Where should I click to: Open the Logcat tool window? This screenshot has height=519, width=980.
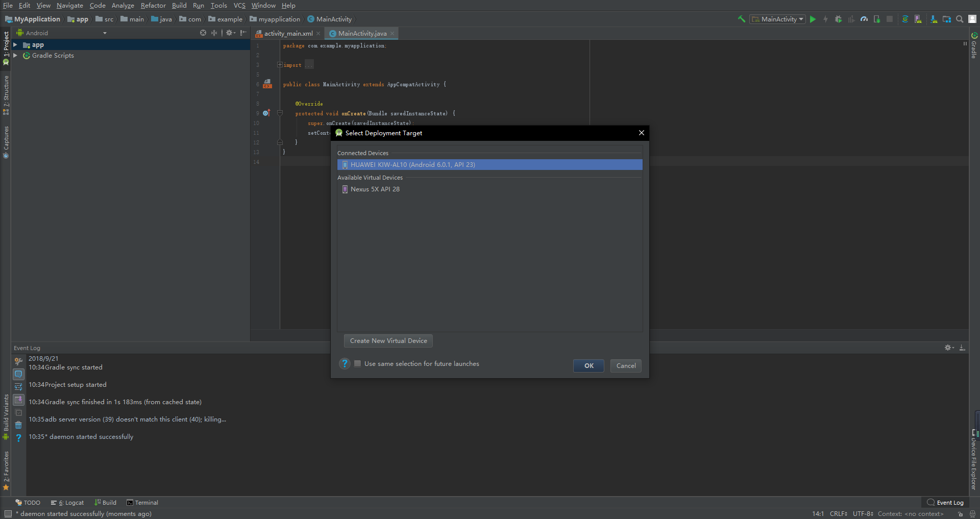point(67,502)
